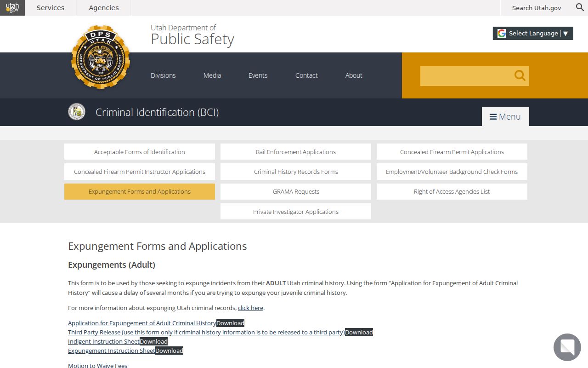The image size is (588, 368).
Task: Click the 'Expungements (Adult)' heading
Action: [112, 265]
